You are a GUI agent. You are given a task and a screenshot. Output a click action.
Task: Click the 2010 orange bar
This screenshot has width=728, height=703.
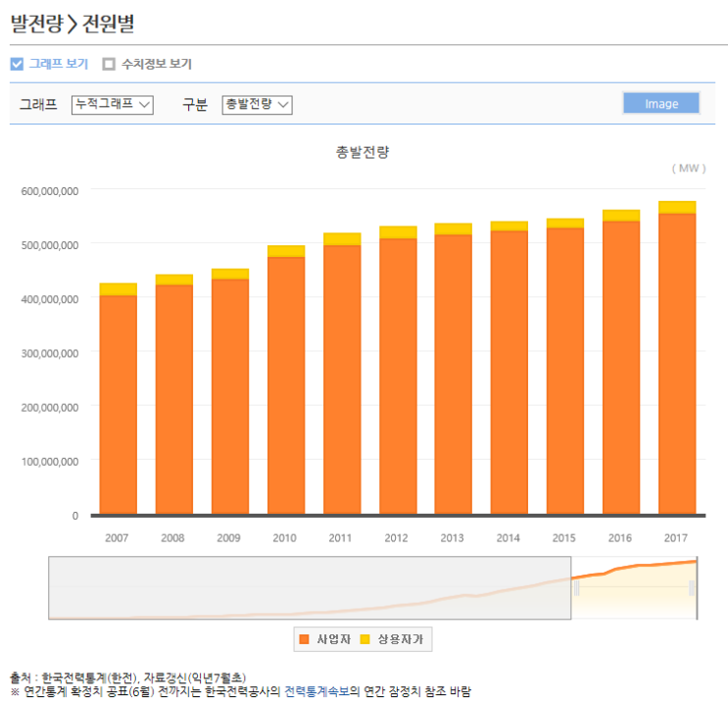pyautogui.click(x=286, y=385)
